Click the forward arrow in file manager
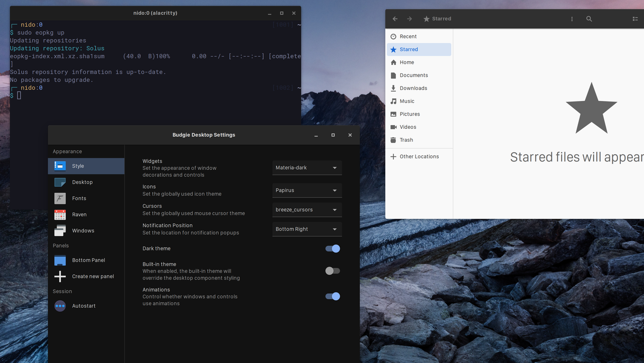This screenshot has width=644, height=363. [410, 19]
